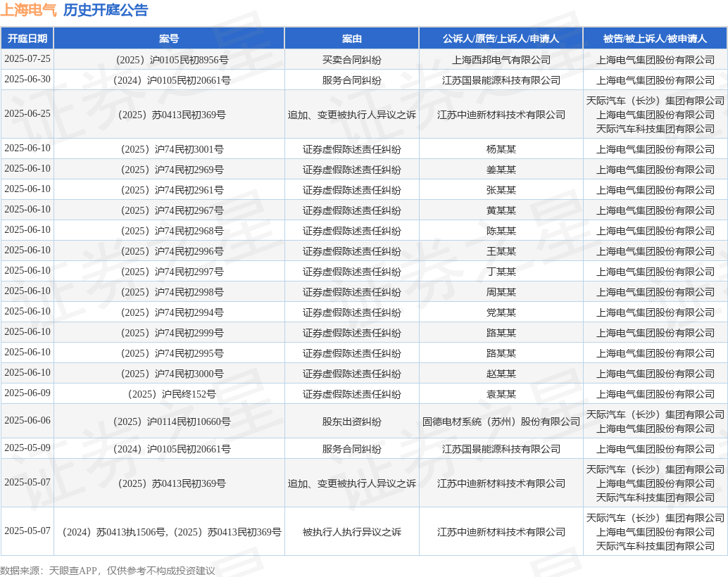The height and width of the screenshot is (577, 728).
Task: Select case number (2025)沪74民初2968号
Action: (x=172, y=232)
